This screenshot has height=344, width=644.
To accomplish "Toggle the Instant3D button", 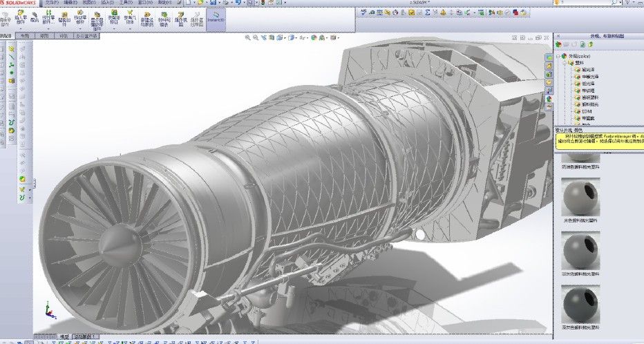I will (216, 19).
